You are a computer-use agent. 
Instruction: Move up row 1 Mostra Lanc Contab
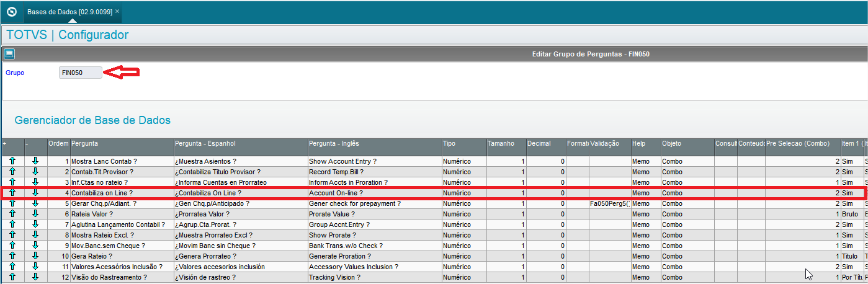pyautogui.click(x=12, y=161)
